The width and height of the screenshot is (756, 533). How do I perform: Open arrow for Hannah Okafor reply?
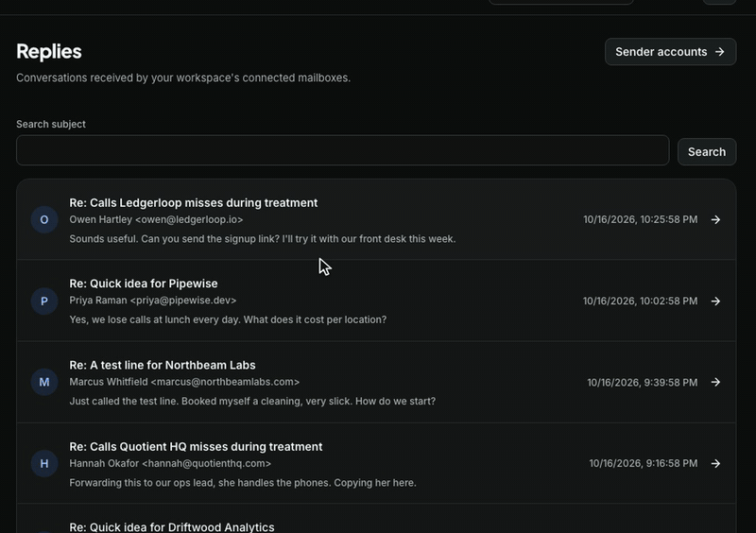click(x=715, y=464)
